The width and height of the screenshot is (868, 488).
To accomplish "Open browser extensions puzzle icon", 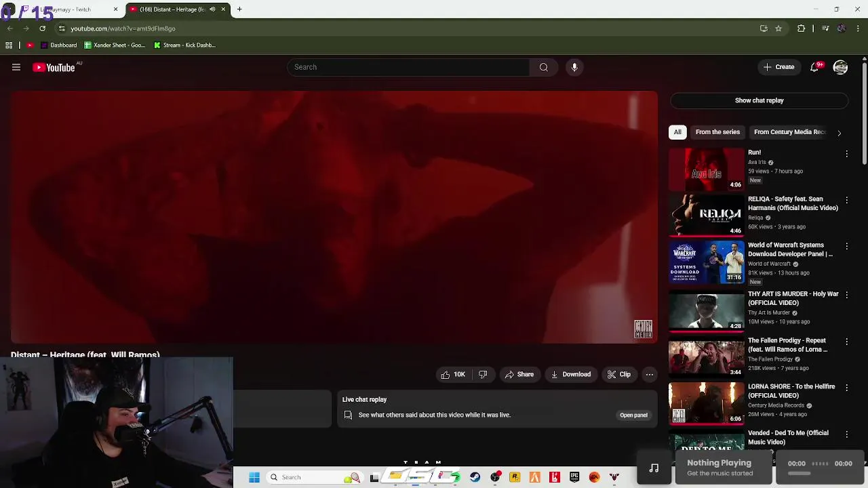I will point(801,28).
